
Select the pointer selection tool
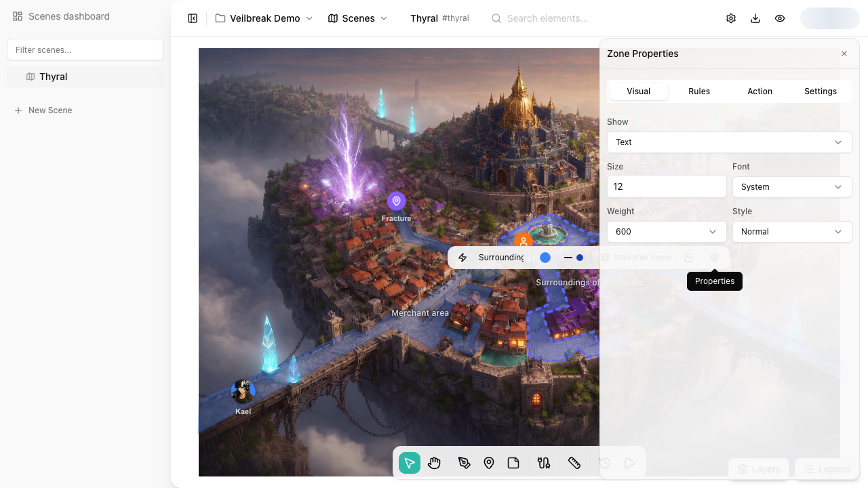tap(410, 463)
